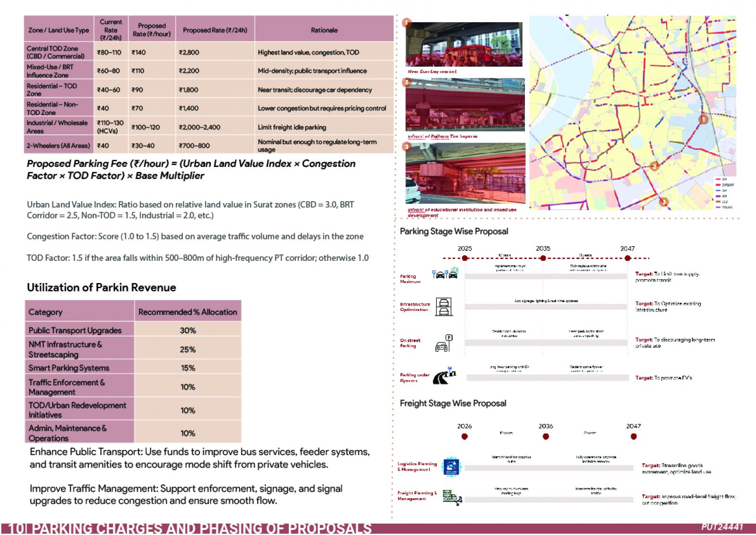756x535 pixels.
Task: Click the 2W&4W legend label
Action: pyautogui.click(x=727, y=185)
